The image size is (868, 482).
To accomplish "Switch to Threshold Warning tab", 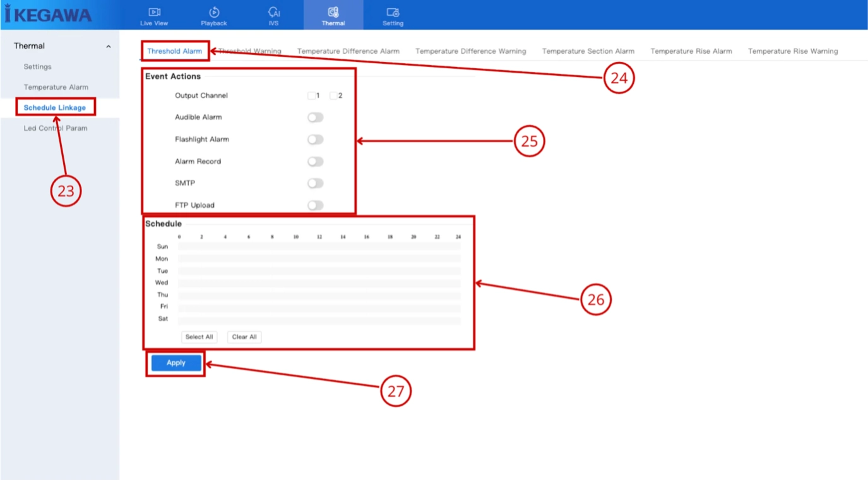I will (250, 51).
